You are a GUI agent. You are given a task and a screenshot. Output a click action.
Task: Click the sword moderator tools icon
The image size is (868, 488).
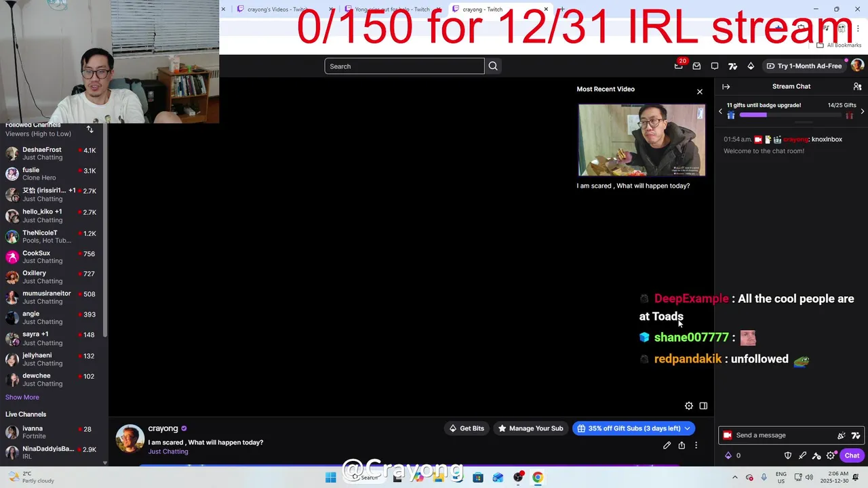pos(802,455)
